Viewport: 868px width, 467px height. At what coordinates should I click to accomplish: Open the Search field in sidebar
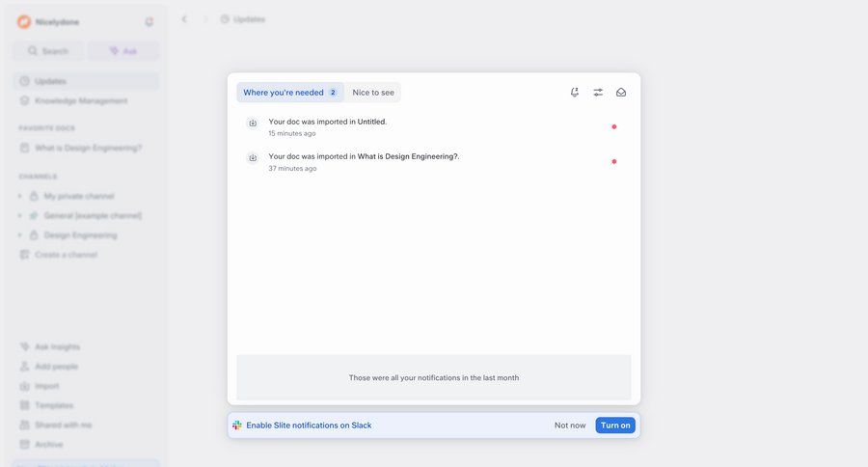tap(48, 51)
